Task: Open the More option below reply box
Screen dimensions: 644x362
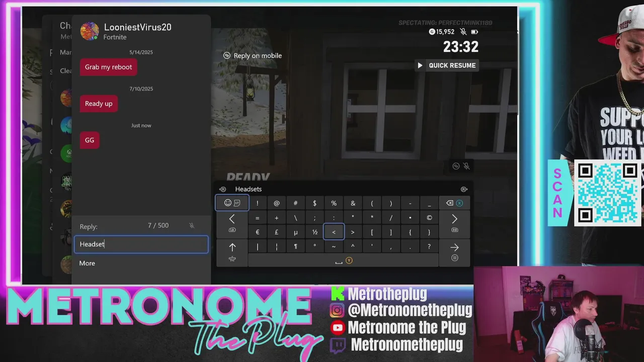Action: point(87,263)
